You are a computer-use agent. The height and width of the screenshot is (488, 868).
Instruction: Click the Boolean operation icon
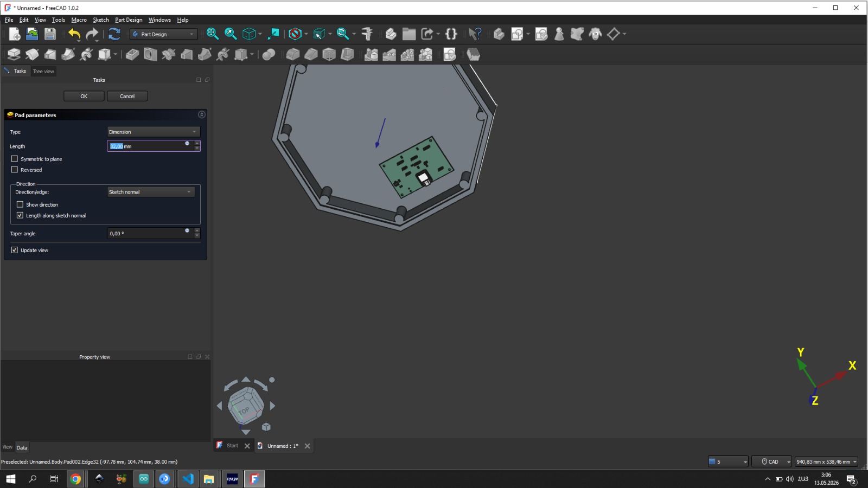click(x=269, y=54)
